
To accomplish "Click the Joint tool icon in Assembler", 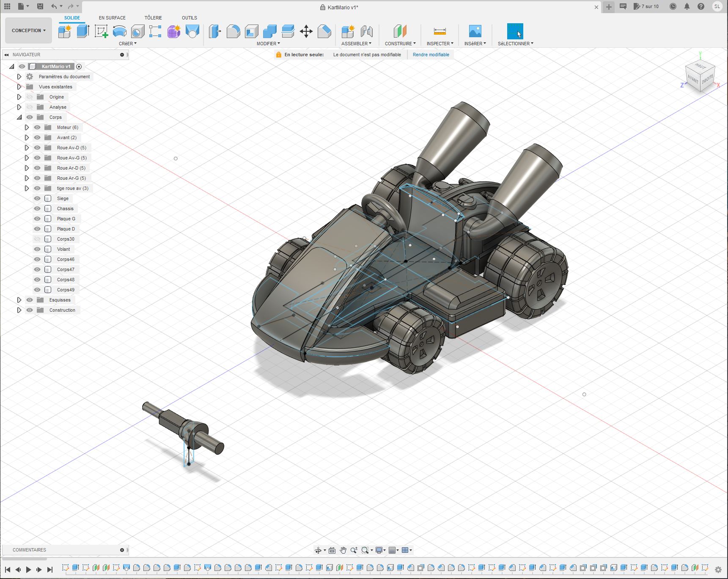I will coord(367,31).
